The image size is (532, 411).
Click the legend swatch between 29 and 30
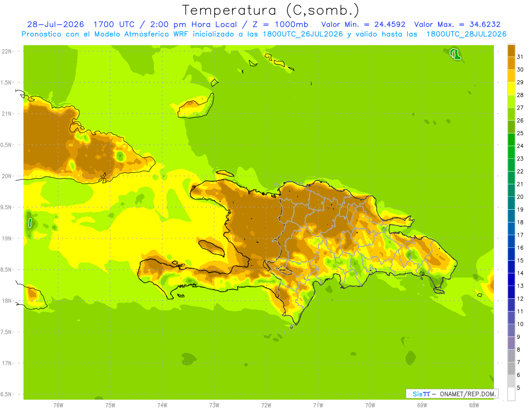click(x=511, y=76)
